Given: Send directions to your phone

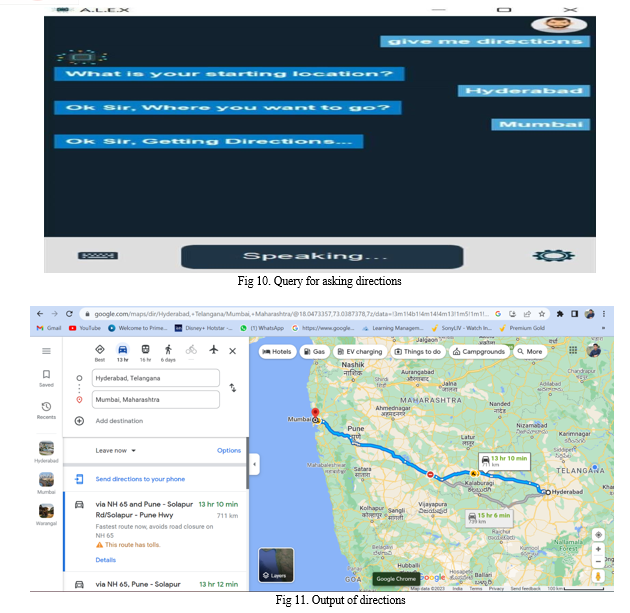Looking at the screenshot, I should (140, 479).
